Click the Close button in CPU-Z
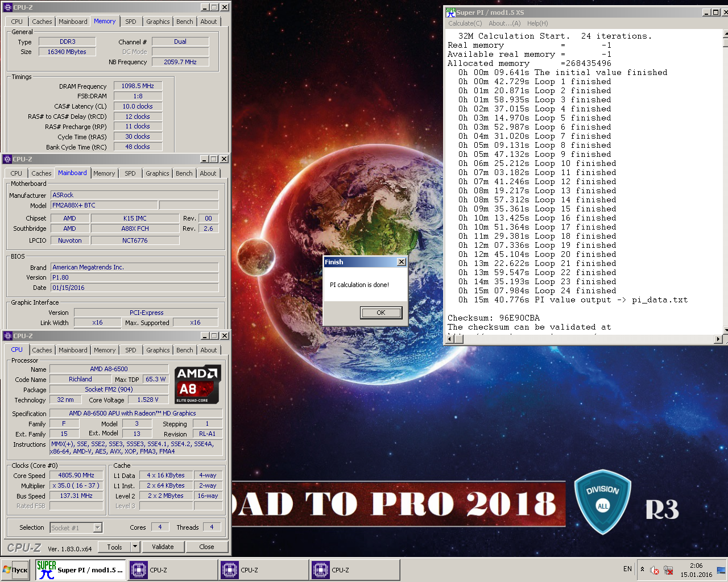Image resolution: width=728 pixels, height=582 pixels. 206,547
